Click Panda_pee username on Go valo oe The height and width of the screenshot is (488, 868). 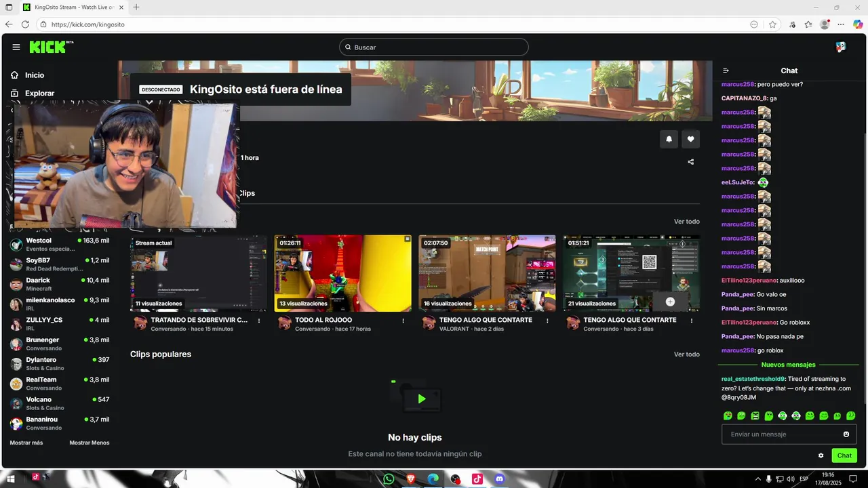[x=737, y=294]
